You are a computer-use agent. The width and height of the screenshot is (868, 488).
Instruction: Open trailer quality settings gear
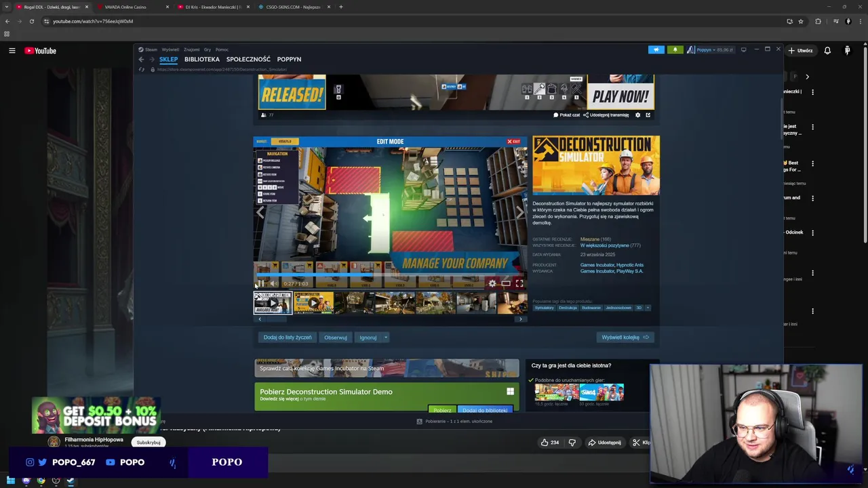click(492, 283)
